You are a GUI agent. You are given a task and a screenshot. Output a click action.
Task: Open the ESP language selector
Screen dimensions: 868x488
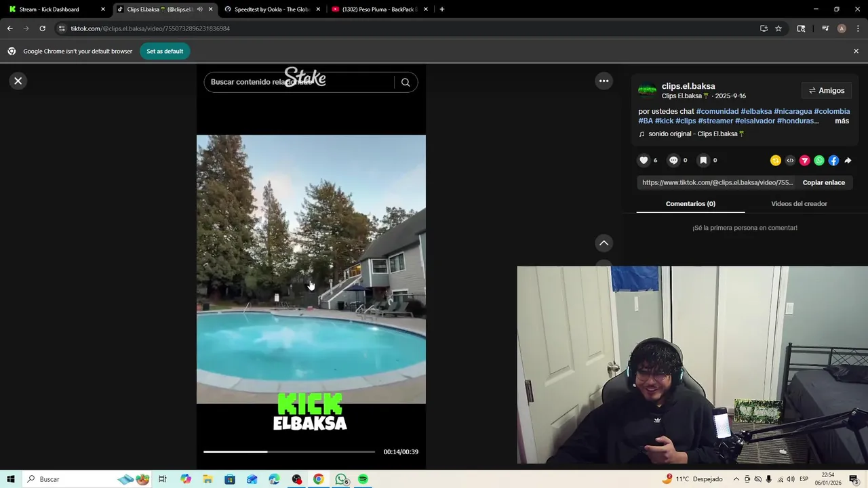(804, 479)
